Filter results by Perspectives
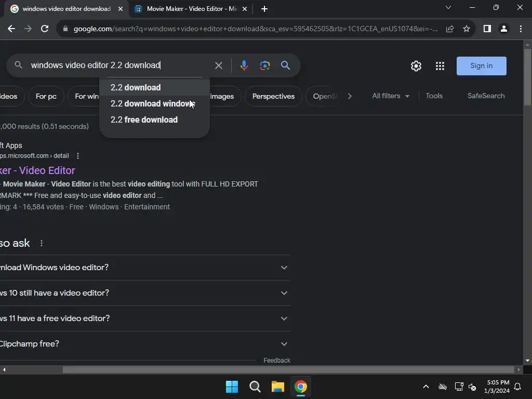 click(x=273, y=96)
